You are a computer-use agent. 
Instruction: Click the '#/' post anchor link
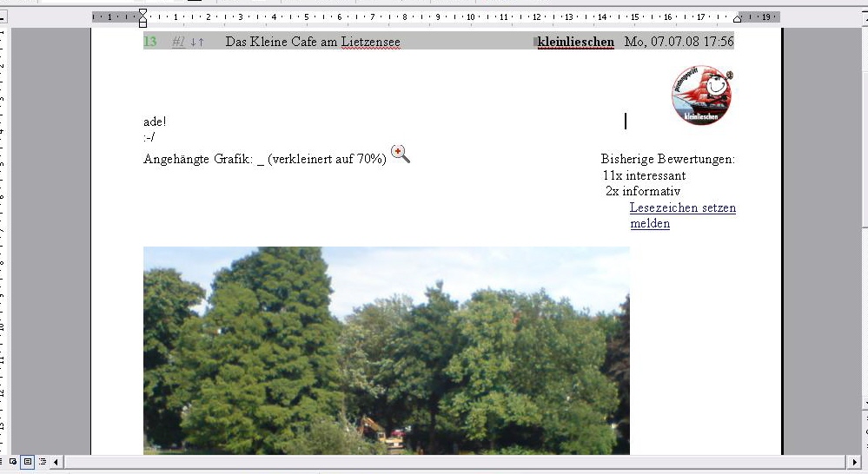[x=178, y=42]
